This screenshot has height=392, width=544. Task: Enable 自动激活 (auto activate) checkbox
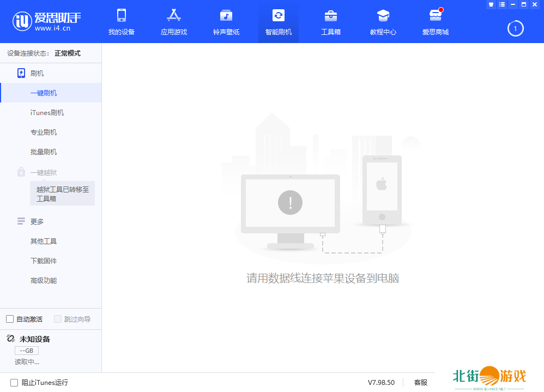click(x=10, y=319)
